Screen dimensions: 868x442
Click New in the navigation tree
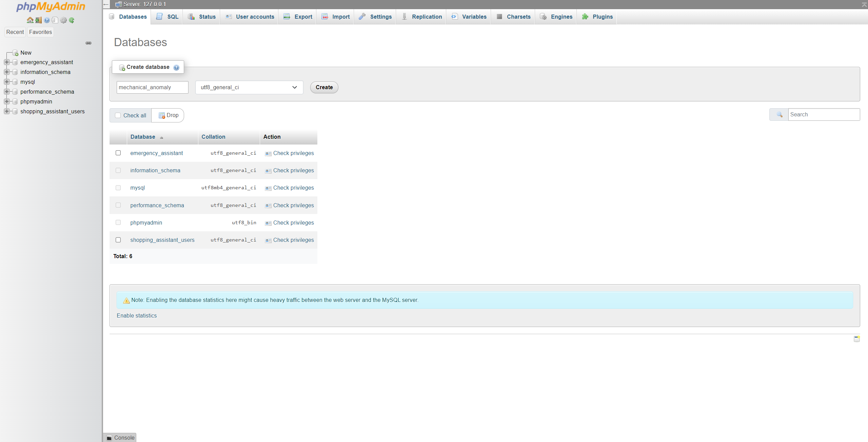26,53
